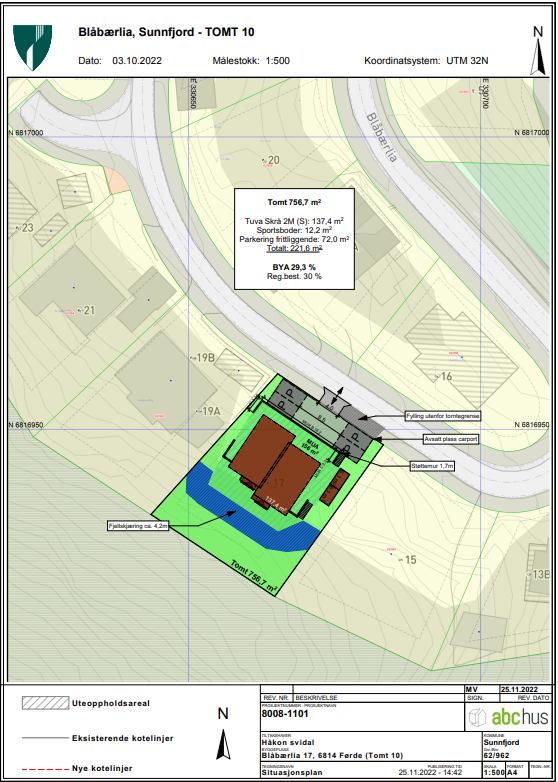558x782 pixels.
Task: Click the Tomt 756,7 m² info box
Action: tap(294, 239)
